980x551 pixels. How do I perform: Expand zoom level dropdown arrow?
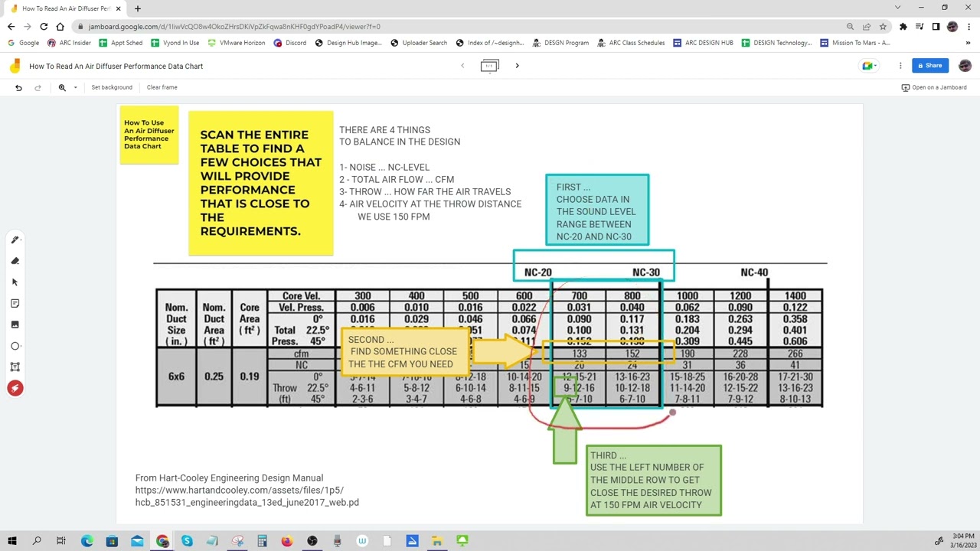[x=75, y=87]
